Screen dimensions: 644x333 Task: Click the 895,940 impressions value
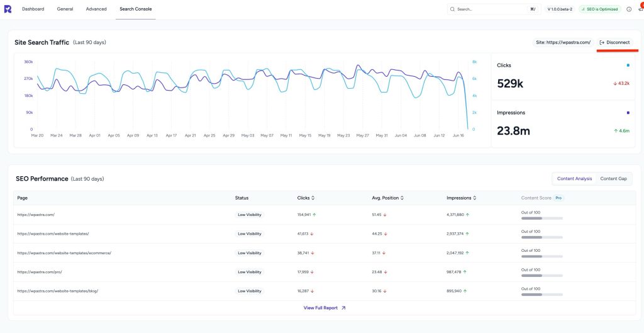454,291
